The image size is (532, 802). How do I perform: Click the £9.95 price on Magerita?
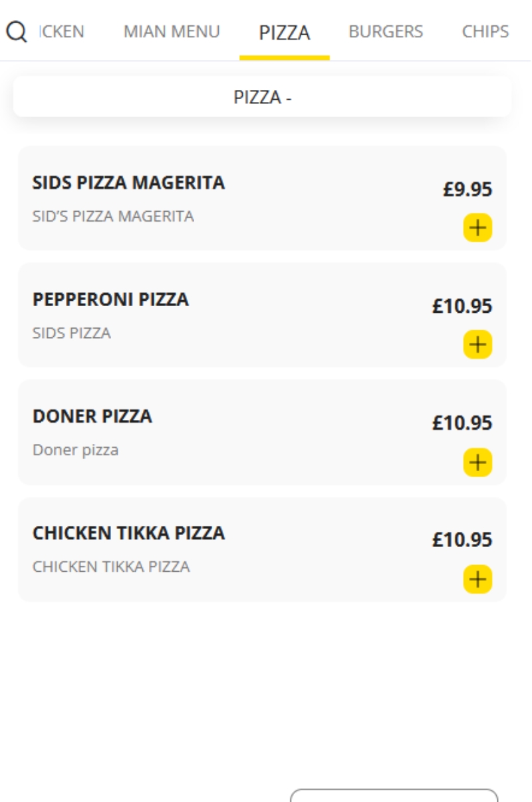[x=467, y=190]
